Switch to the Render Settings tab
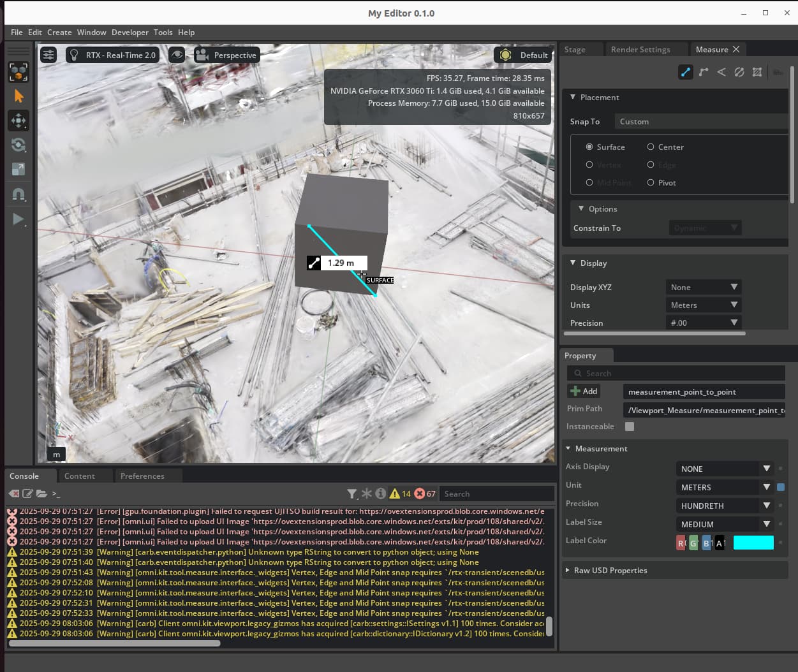This screenshot has height=672, width=798. 640,49
